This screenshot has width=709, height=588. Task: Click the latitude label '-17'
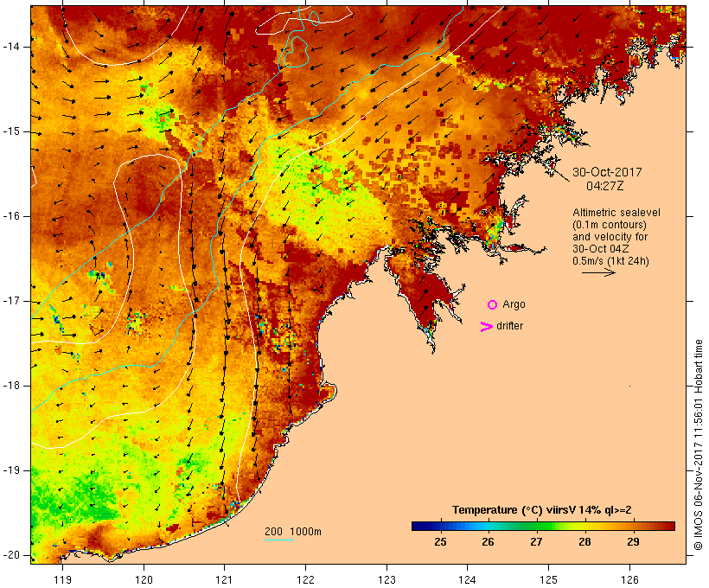click(x=11, y=301)
